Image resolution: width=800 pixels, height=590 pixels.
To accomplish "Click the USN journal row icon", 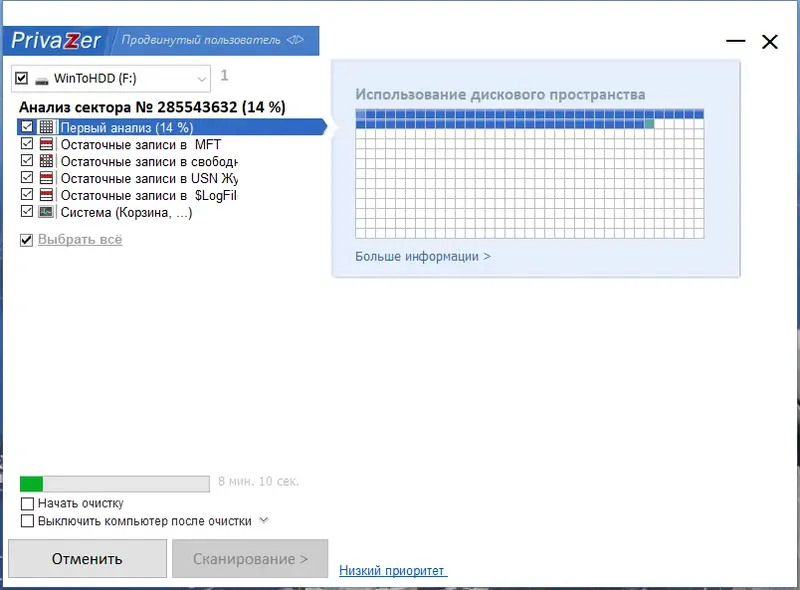I will pos(46,178).
